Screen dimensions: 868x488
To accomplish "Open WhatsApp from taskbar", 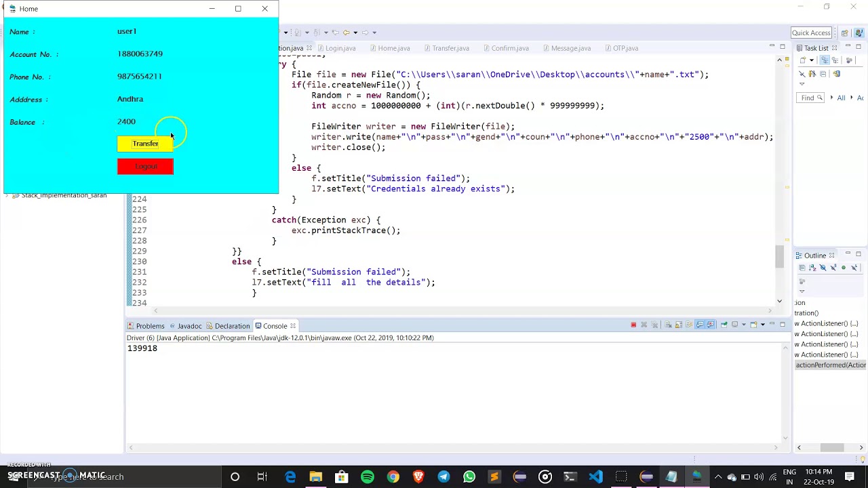I will tap(469, 477).
